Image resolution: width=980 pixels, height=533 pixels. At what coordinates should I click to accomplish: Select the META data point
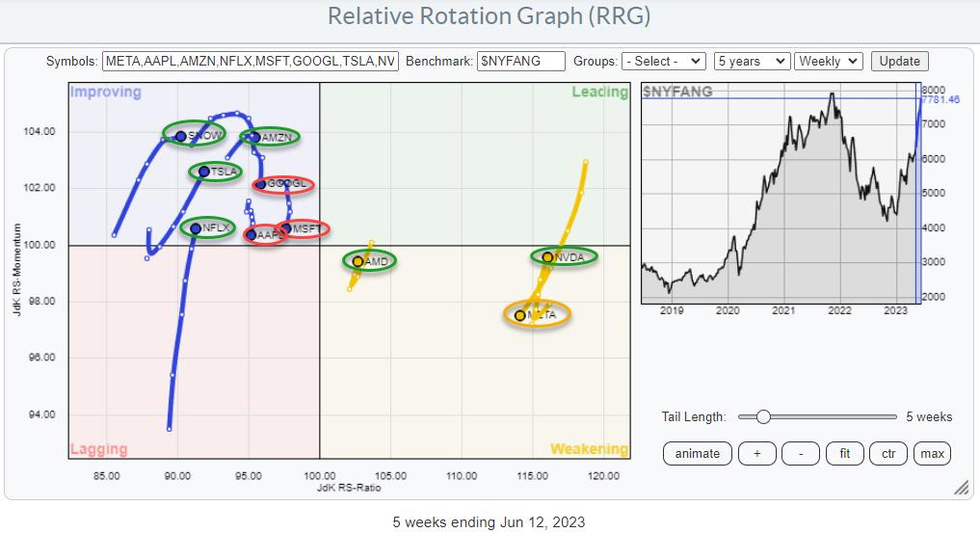[520, 315]
